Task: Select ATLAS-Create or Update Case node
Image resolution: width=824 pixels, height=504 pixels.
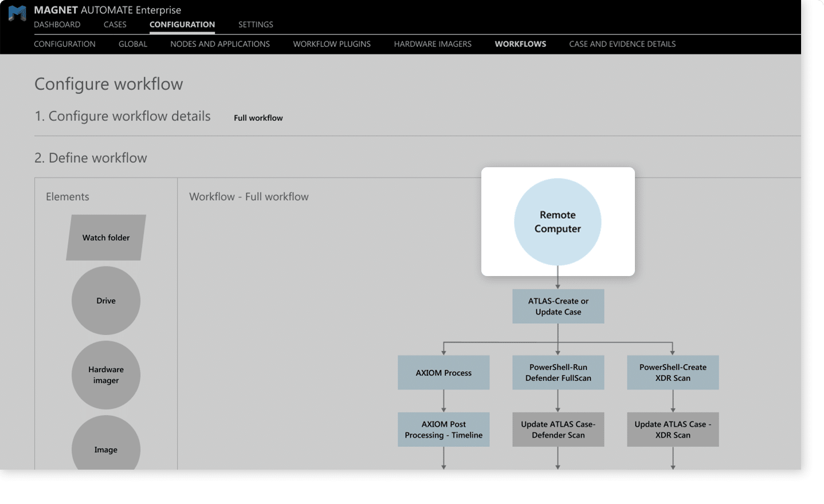Action: [x=558, y=306]
